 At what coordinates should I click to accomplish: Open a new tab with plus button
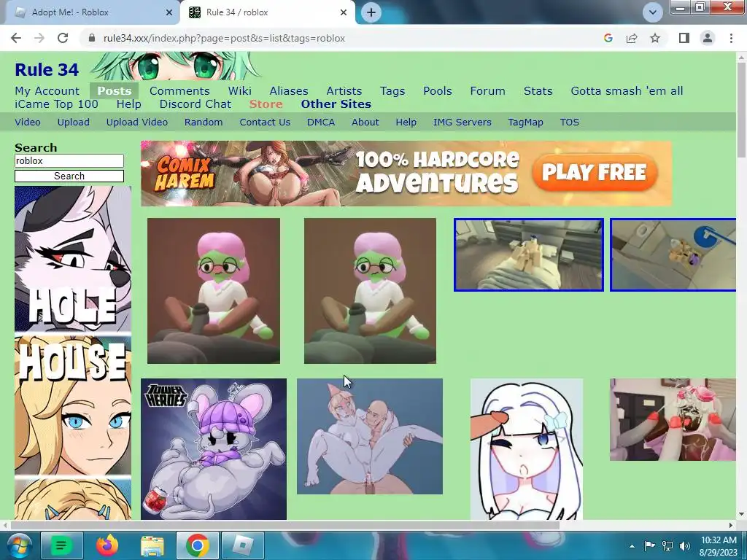coord(371,12)
